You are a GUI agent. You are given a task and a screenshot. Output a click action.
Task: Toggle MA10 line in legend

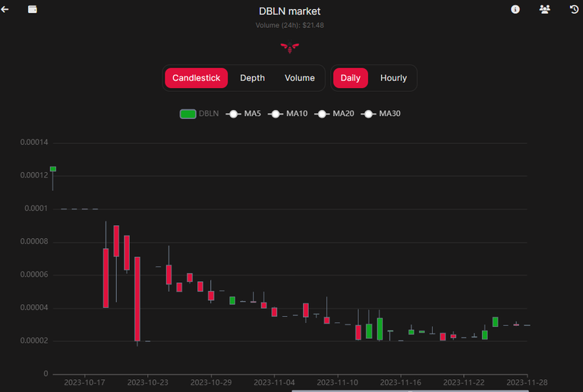(288, 114)
